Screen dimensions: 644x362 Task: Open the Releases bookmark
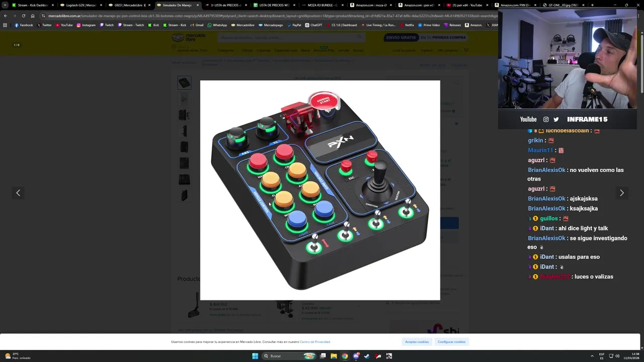coord(452,25)
